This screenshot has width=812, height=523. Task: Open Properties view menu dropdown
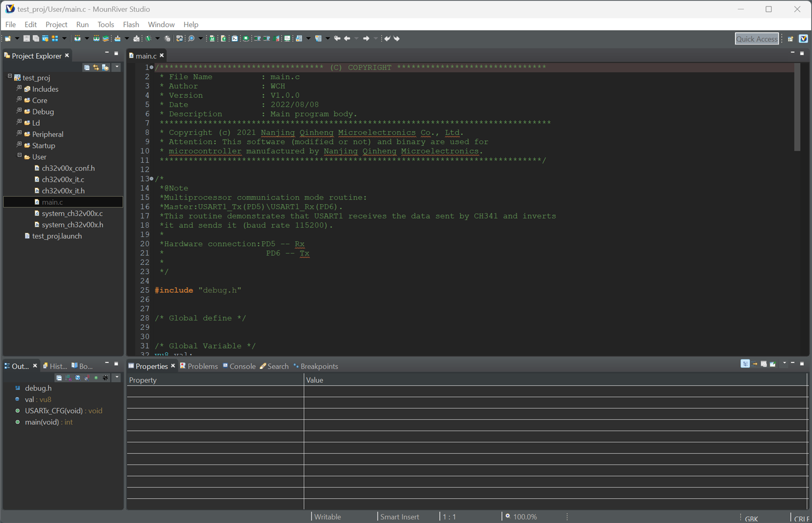[x=784, y=363]
